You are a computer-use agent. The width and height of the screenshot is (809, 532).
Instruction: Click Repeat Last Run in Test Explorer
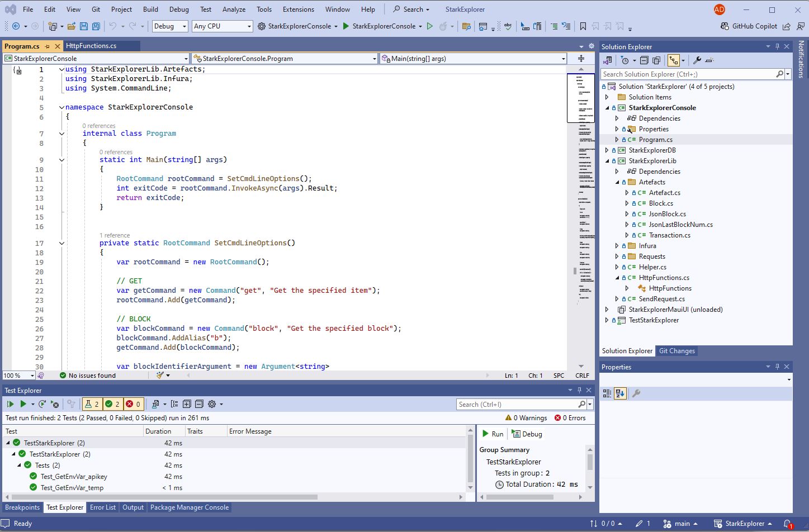(42, 404)
